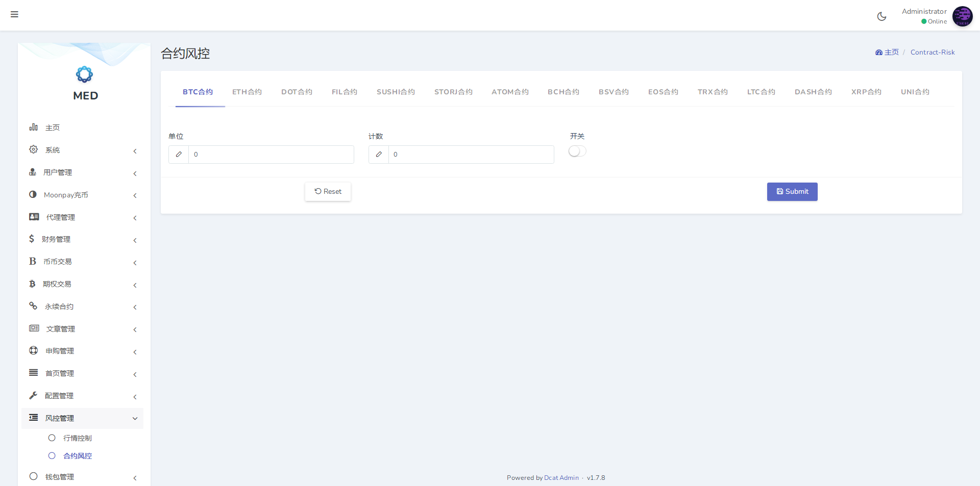Switch to the ETH合约 tab
Image resolution: width=980 pixels, height=486 pixels.
click(x=247, y=92)
